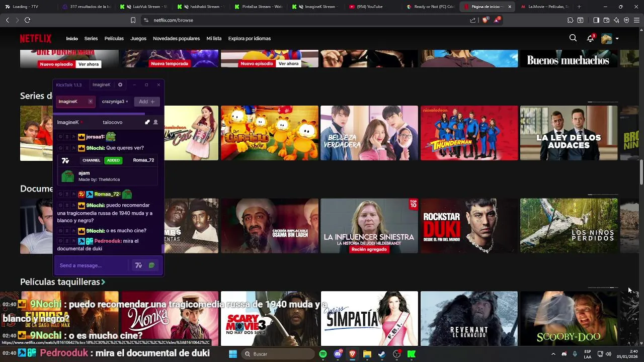Open Steam from taskbar

(382, 354)
